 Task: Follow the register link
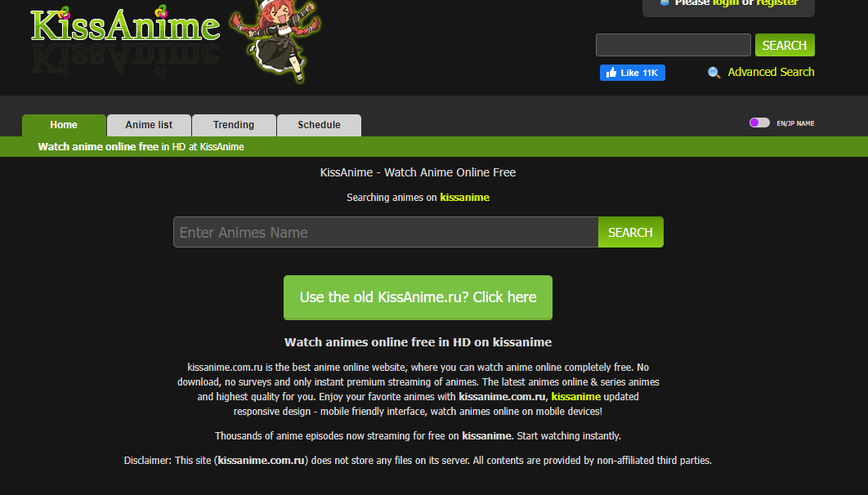tap(777, 2)
